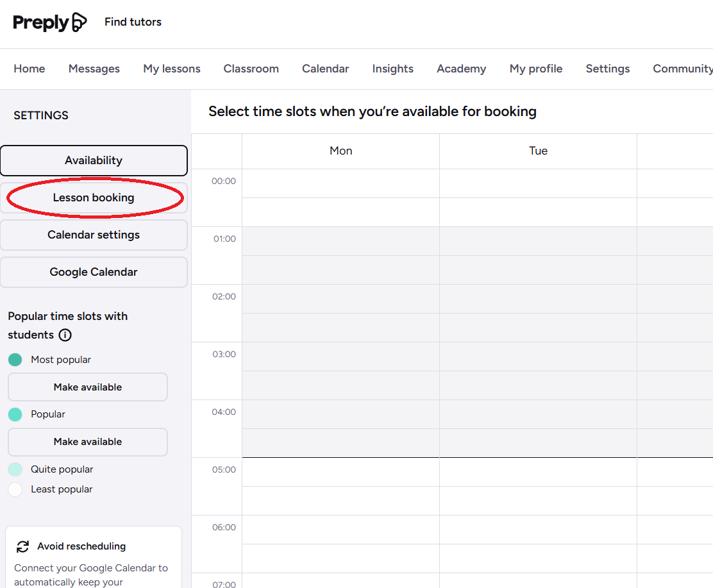Go to the Home tab

click(x=29, y=69)
